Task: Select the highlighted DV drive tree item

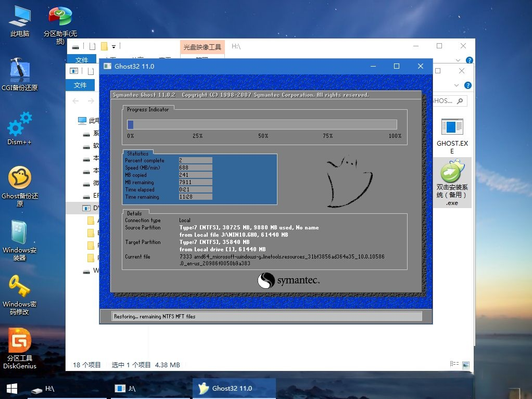Action: (x=83, y=208)
